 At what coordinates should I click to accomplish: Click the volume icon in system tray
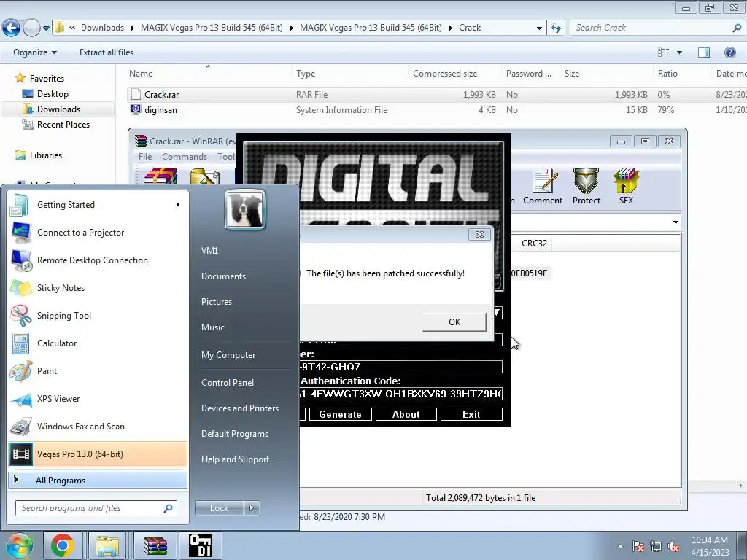tap(673, 546)
